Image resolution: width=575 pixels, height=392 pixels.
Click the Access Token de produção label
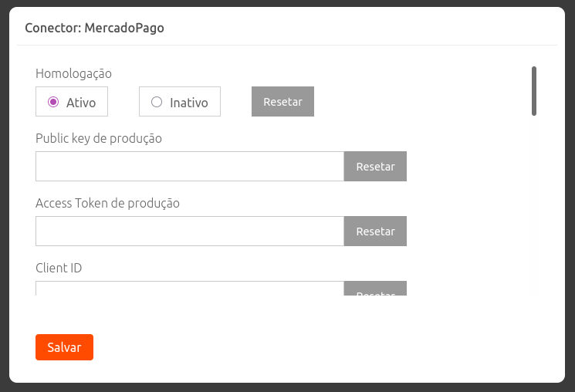[x=107, y=204]
